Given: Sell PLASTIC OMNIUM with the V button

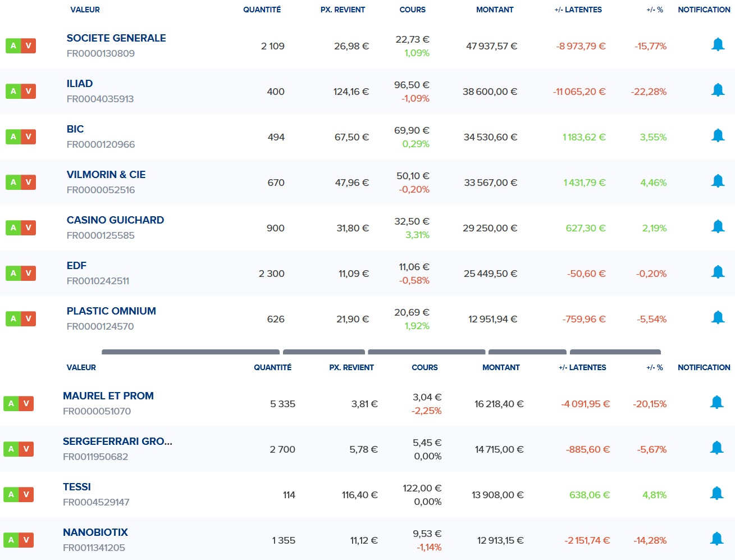Looking at the screenshot, I should [29, 319].
